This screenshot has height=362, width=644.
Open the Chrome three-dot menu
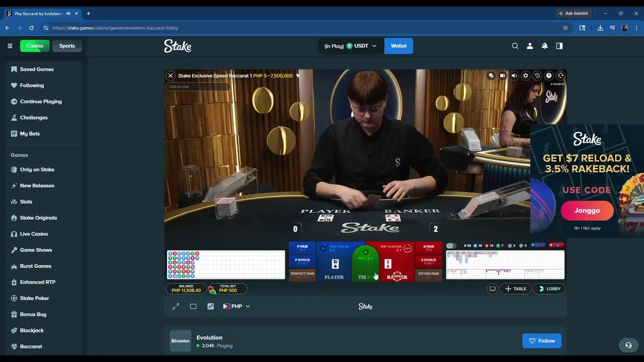[x=636, y=28]
